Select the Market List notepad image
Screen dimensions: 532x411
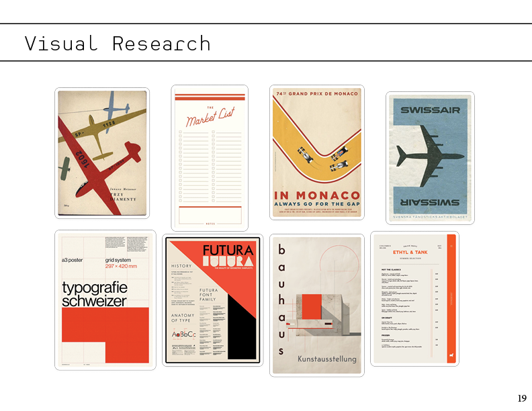click(x=210, y=158)
